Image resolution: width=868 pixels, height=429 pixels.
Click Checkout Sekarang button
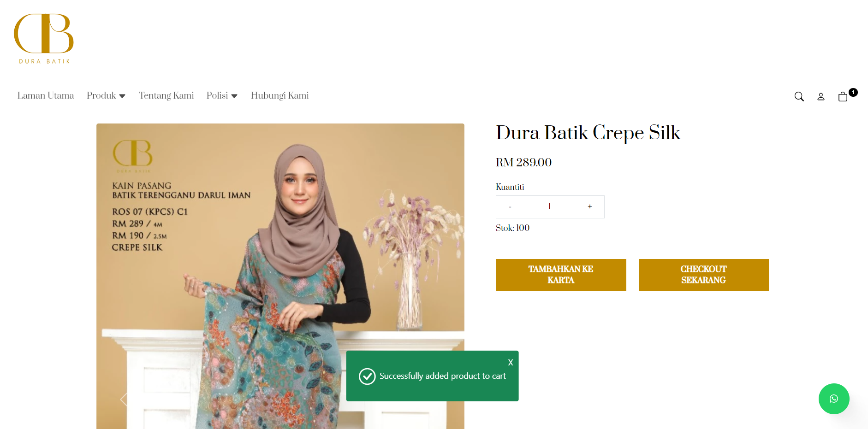(x=704, y=275)
